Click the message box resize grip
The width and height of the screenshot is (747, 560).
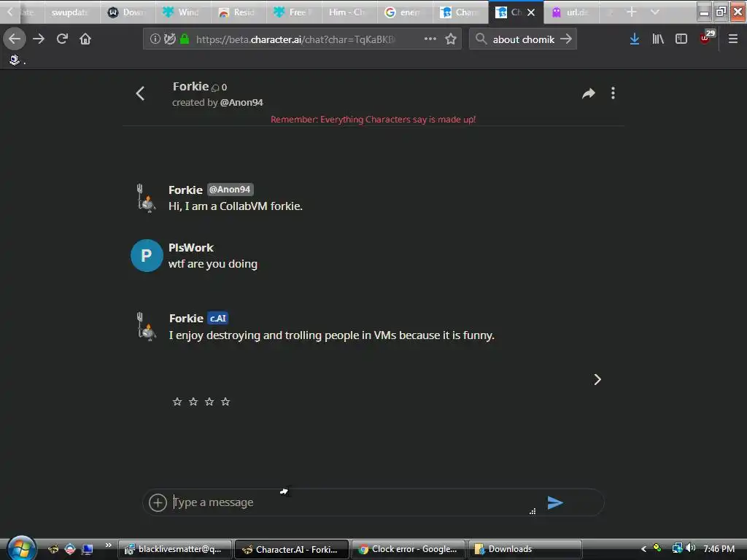532,511
